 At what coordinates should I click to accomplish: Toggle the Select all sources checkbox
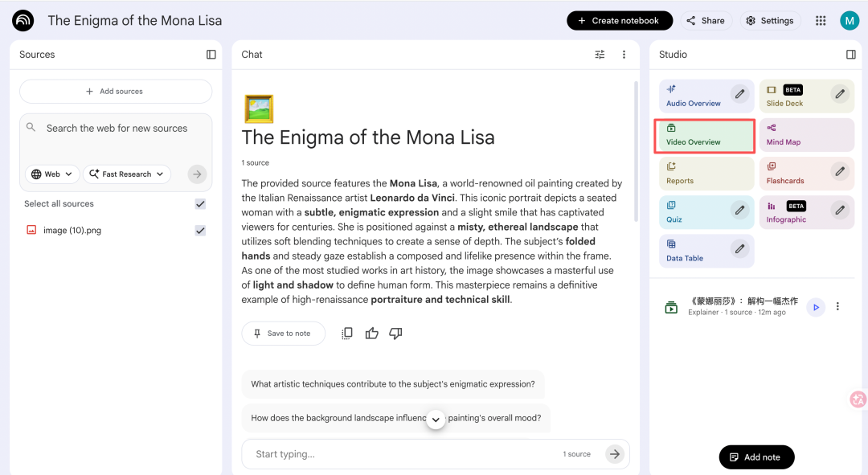[200, 204]
